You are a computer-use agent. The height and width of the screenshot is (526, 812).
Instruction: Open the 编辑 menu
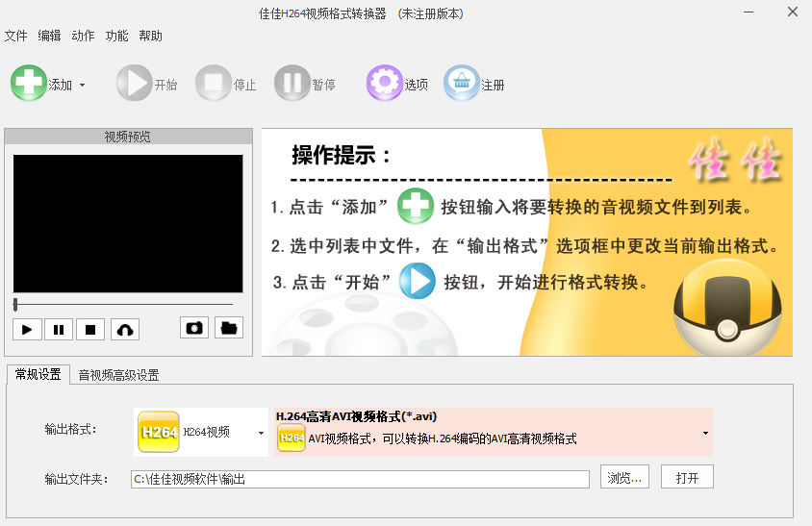pos(49,36)
